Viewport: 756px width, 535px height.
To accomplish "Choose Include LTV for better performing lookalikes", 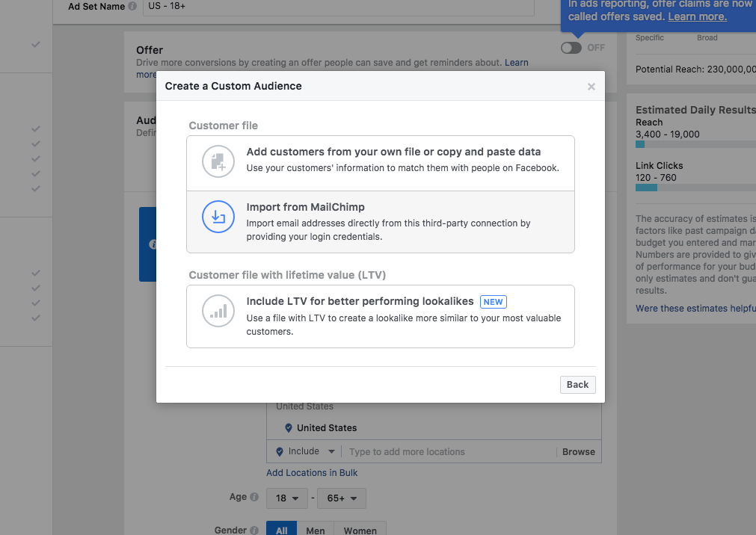I will (x=381, y=316).
